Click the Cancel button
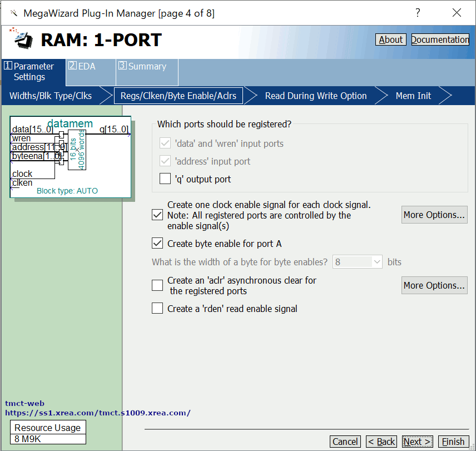 [x=345, y=442]
